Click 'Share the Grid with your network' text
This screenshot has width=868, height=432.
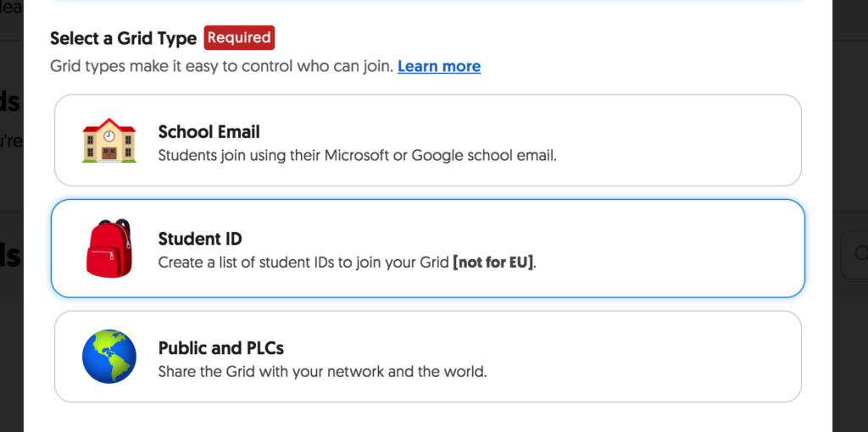click(322, 371)
